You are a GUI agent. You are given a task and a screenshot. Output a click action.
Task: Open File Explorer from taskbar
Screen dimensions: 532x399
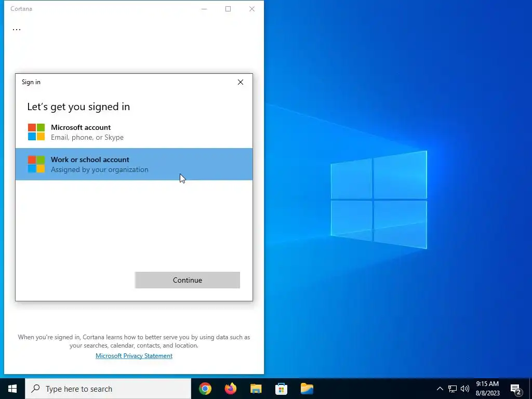click(x=256, y=389)
